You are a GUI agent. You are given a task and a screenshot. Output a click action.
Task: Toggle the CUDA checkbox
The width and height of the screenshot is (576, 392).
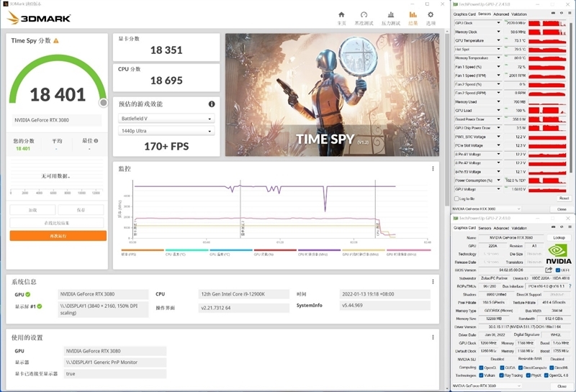tap(502, 368)
